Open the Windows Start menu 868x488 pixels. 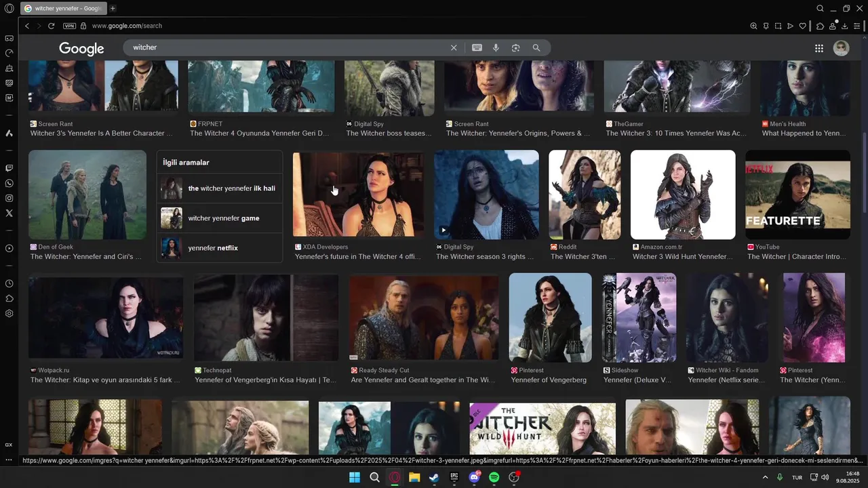click(355, 477)
